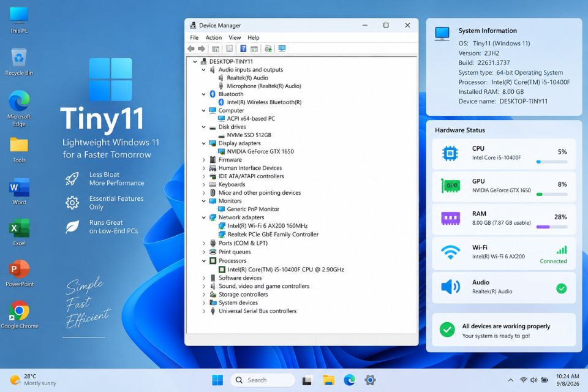Click the Forward arrow in Device Manager toolbar
This screenshot has height=392, width=588.
tap(202, 49)
